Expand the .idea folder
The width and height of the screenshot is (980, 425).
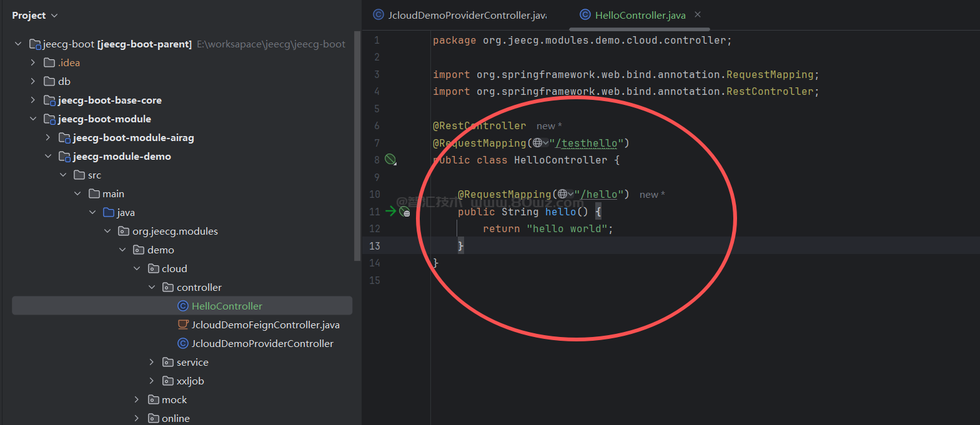pos(33,62)
